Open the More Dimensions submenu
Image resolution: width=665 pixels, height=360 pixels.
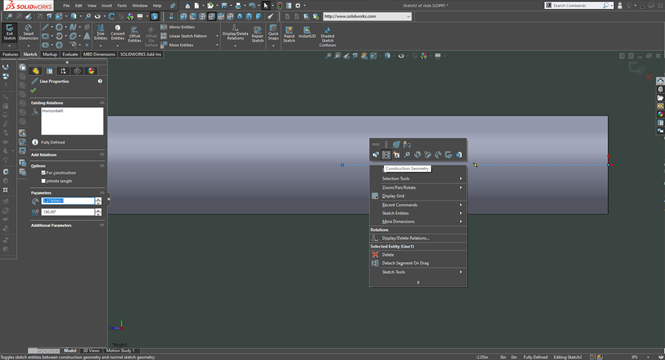click(418, 222)
